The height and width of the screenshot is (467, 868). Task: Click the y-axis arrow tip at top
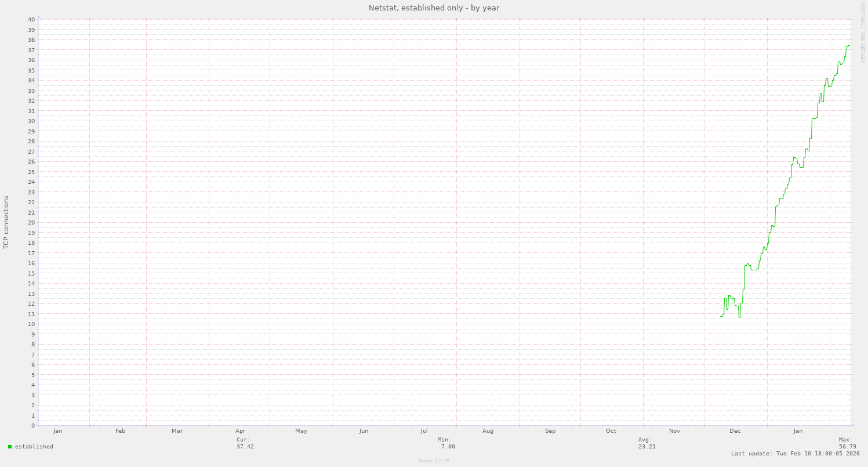click(39, 17)
